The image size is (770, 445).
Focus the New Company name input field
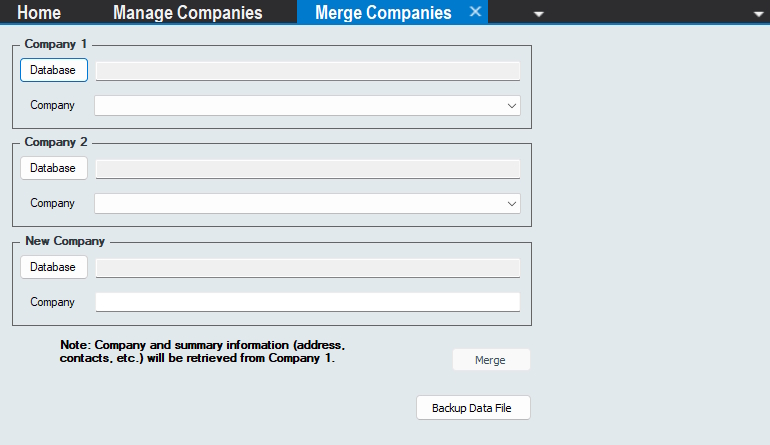[x=307, y=302]
